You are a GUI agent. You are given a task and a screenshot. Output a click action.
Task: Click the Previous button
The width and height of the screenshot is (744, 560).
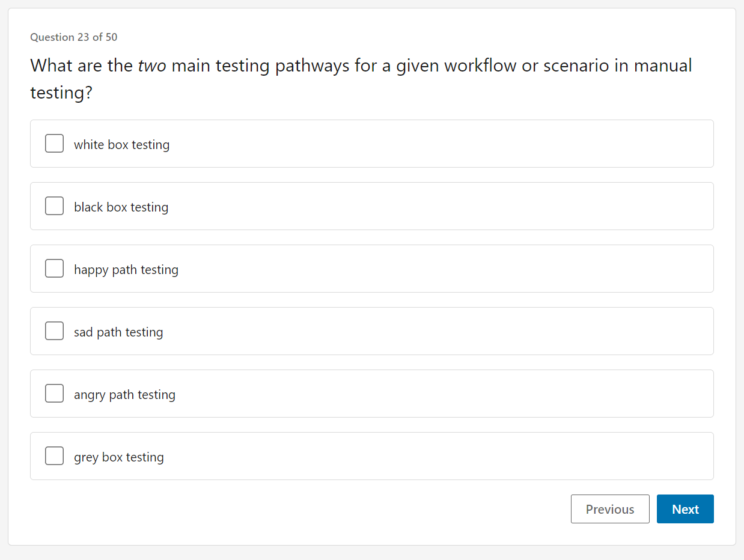pos(610,509)
